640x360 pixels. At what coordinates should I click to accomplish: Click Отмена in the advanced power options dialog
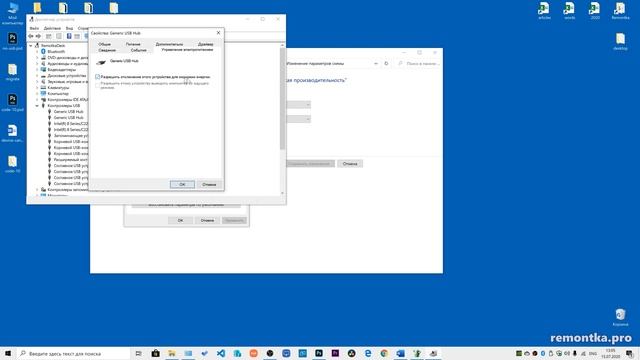(207, 220)
